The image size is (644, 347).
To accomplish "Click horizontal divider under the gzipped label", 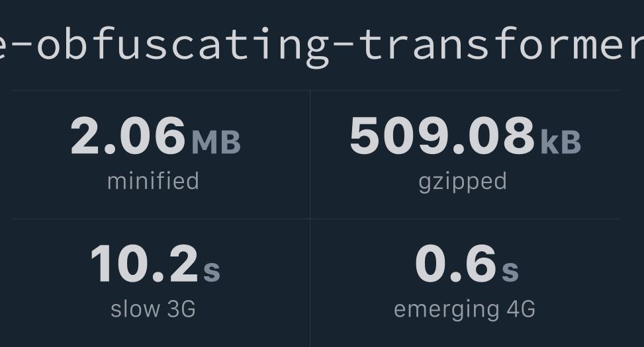I will point(465,219).
